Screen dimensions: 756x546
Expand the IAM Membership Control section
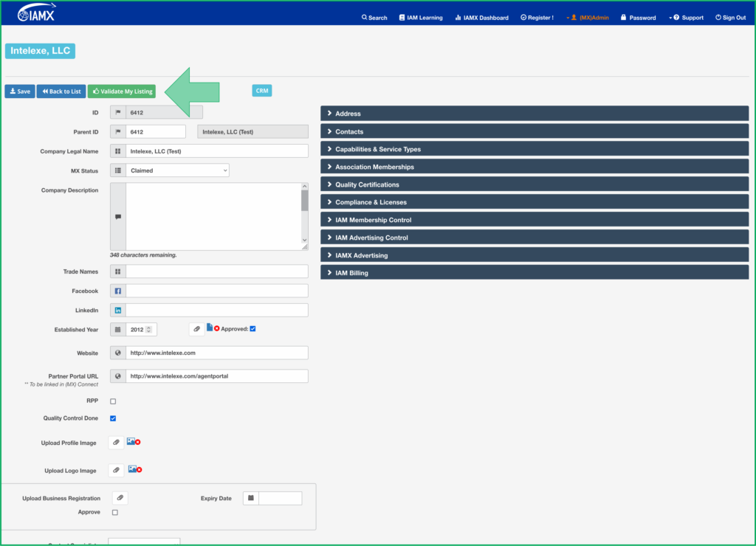coord(535,220)
